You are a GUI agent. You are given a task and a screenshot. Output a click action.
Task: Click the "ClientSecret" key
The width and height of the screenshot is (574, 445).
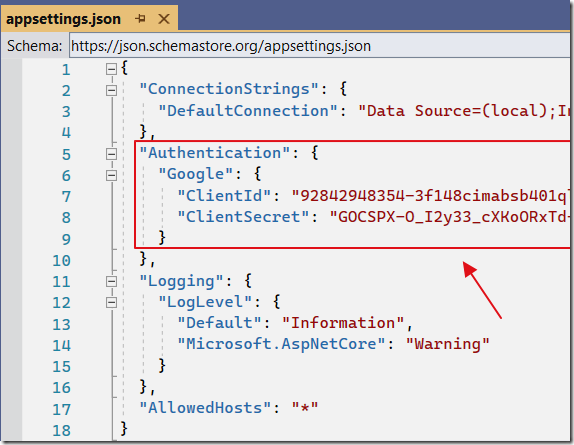tap(243, 217)
